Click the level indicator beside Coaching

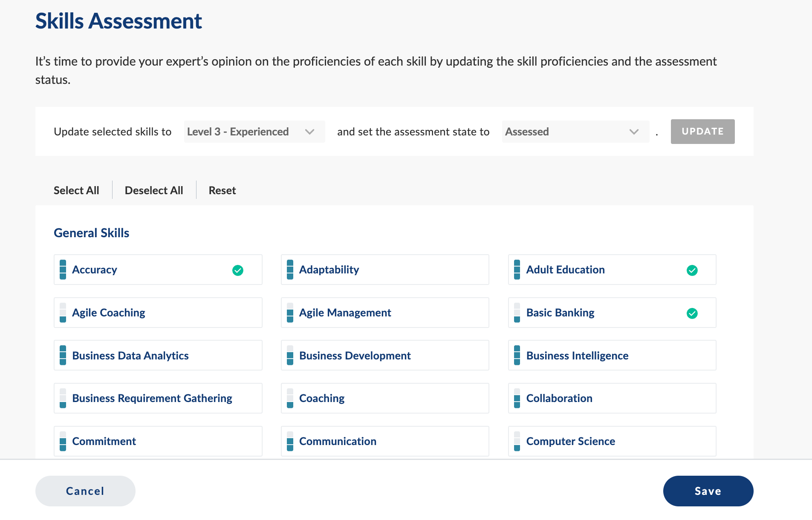click(290, 398)
